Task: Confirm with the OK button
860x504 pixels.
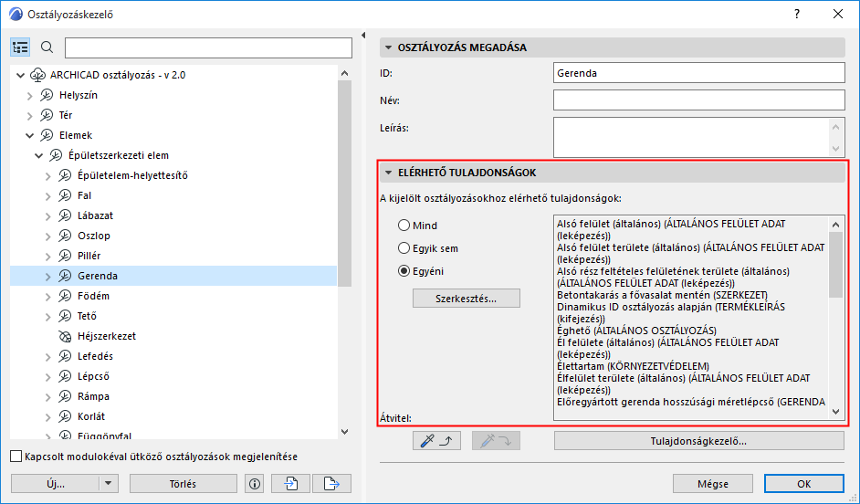Action: pos(804,484)
